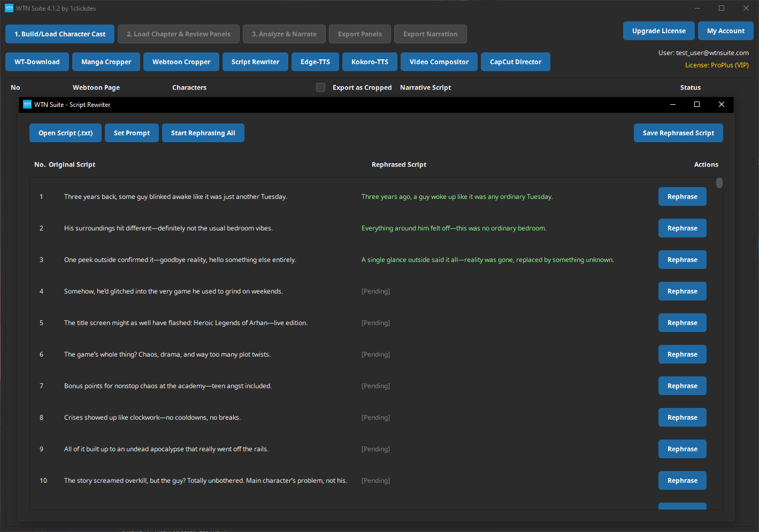759x532 pixels.
Task: Open the Upgrade License page
Action: (658, 30)
